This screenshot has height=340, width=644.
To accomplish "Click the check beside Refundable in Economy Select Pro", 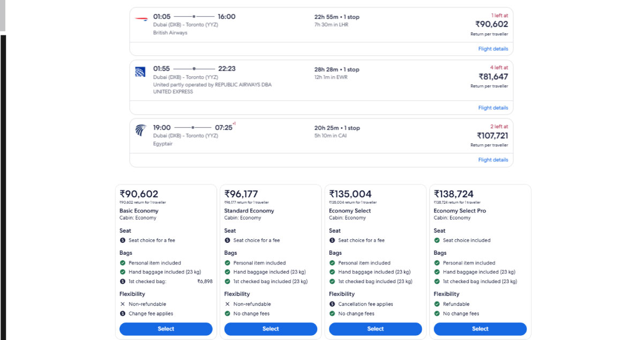I will tap(437, 304).
